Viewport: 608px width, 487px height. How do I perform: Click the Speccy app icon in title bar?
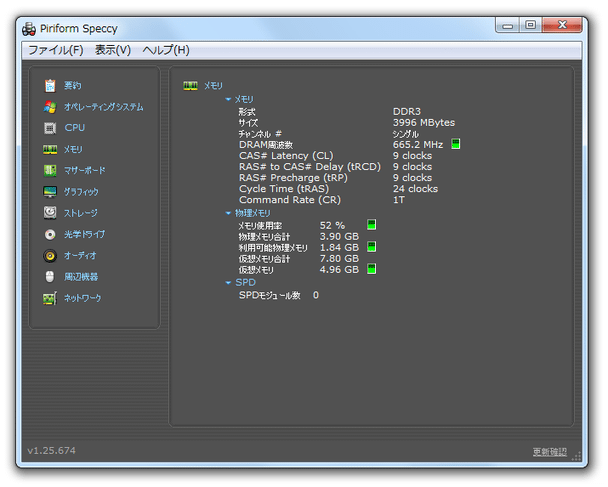pos(29,29)
